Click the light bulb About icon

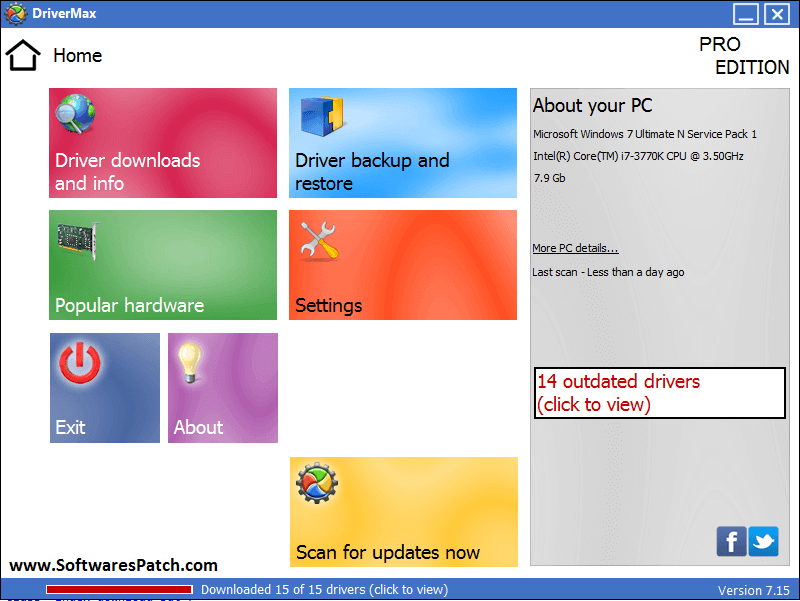(189, 362)
